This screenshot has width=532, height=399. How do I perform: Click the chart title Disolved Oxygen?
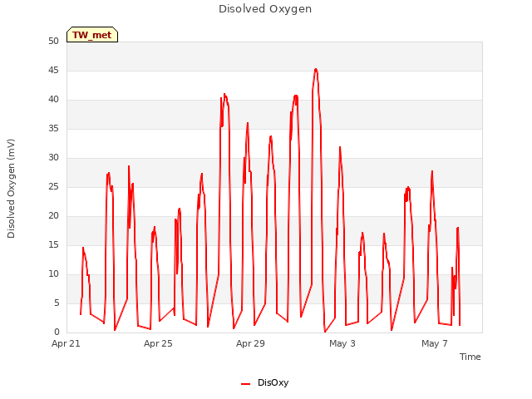pos(265,9)
